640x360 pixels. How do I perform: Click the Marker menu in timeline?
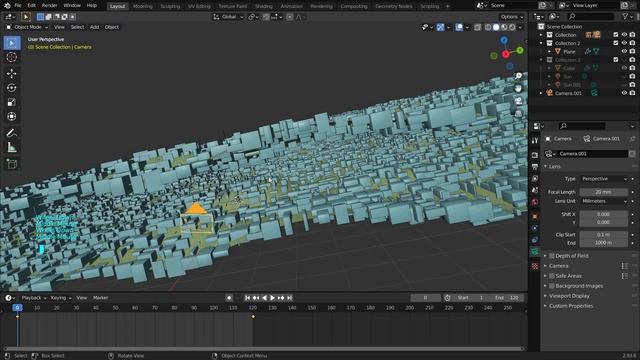pos(100,298)
